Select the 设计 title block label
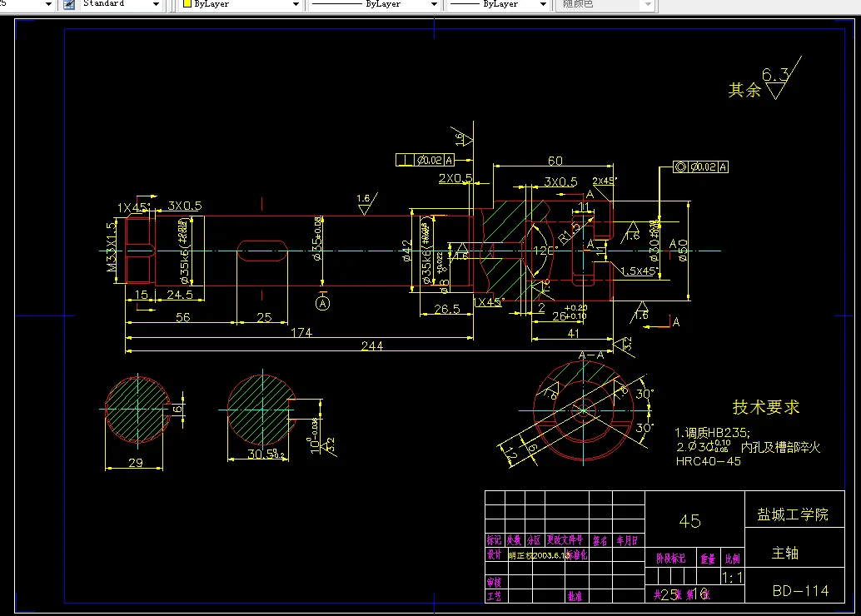Screen dimensions: 861x616 [494, 554]
